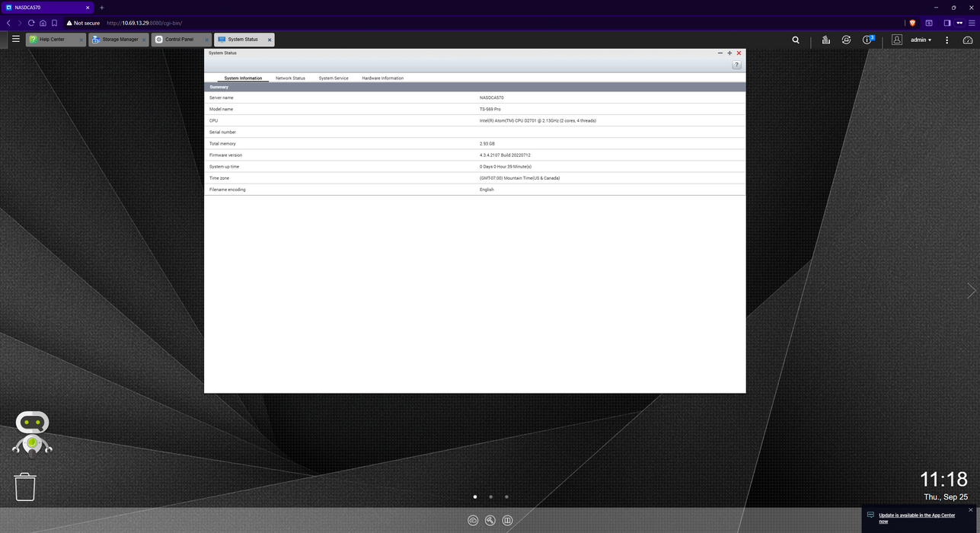
Task: Click the browser address bar URL
Action: pyautogui.click(x=144, y=23)
